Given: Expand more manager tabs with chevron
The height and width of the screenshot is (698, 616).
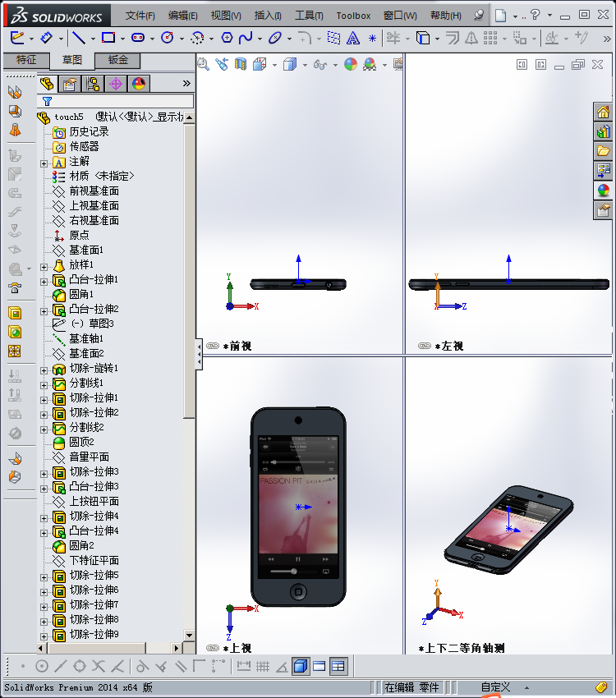Looking at the screenshot, I should coord(186,83).
